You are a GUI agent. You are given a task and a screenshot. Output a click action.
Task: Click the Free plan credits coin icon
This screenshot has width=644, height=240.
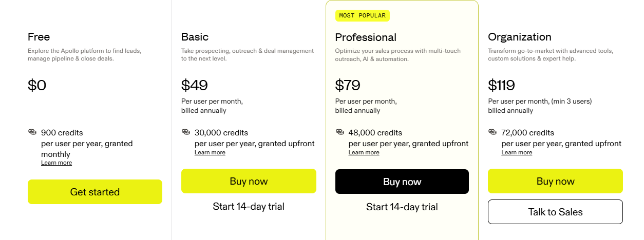(x=32, y=132)
